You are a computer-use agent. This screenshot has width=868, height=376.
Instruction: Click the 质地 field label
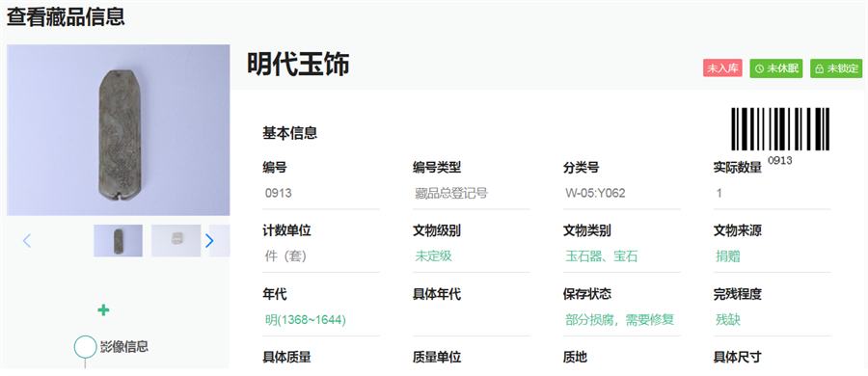click(575, 358)
